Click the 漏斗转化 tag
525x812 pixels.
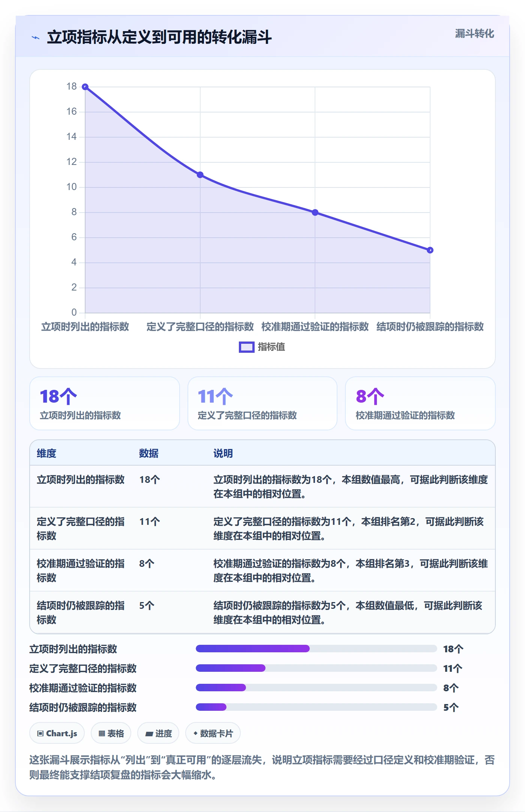pos(474,33)
